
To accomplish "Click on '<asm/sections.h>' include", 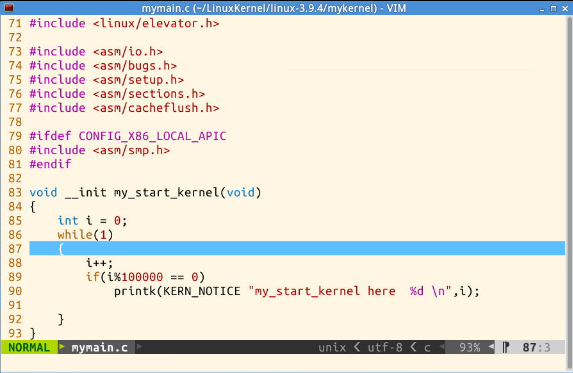I will 149,94.
